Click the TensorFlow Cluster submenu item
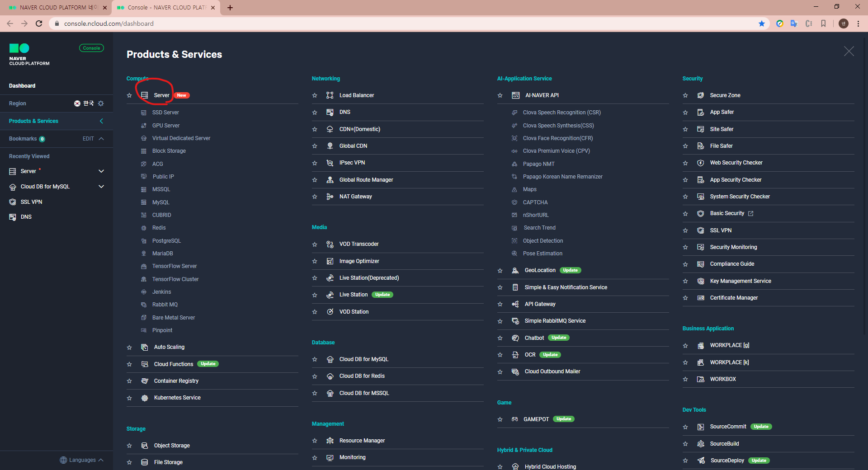This screenshot has height=470, width=868. [175, 279]
